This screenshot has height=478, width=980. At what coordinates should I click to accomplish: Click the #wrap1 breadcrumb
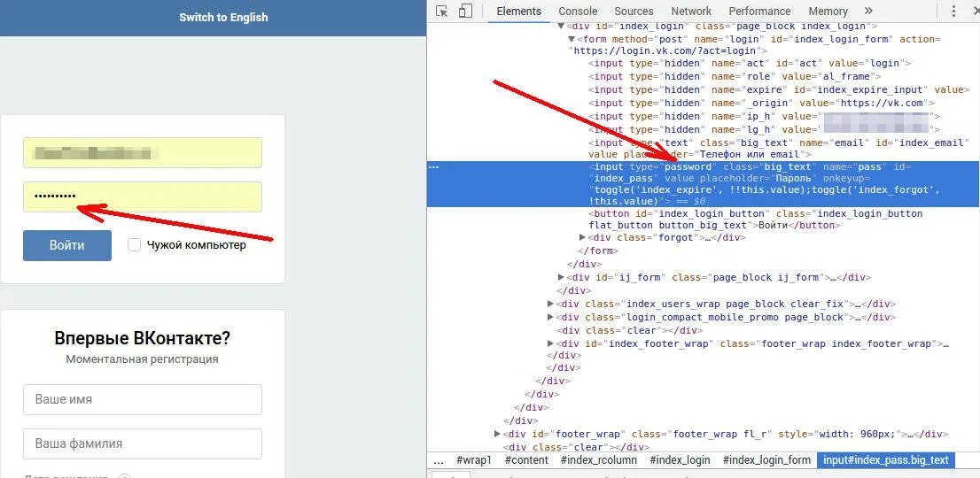[x=474, y=460]
